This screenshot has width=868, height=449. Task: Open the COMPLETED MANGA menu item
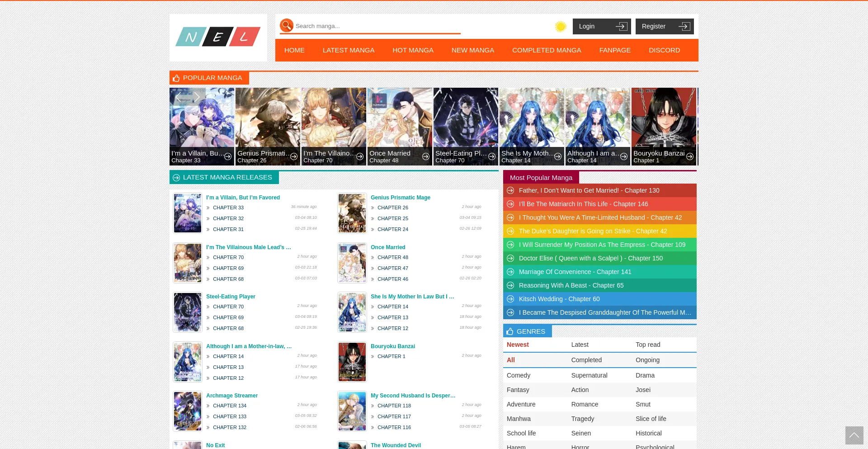pos(547,50)
